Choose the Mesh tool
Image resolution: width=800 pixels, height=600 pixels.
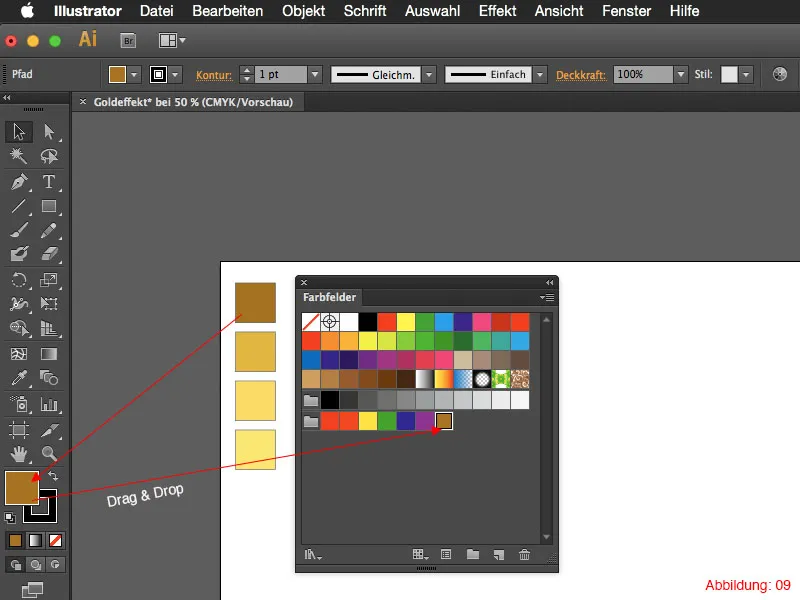(x=19, y=354)
